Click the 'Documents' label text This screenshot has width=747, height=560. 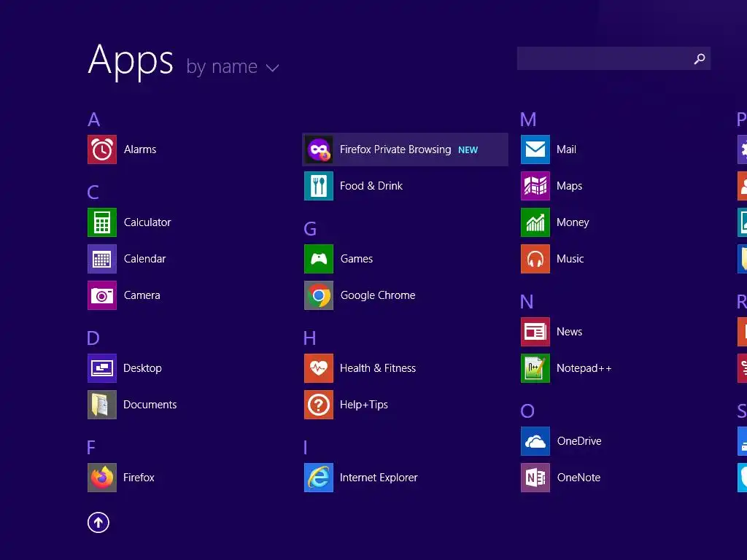coord(150,405)
